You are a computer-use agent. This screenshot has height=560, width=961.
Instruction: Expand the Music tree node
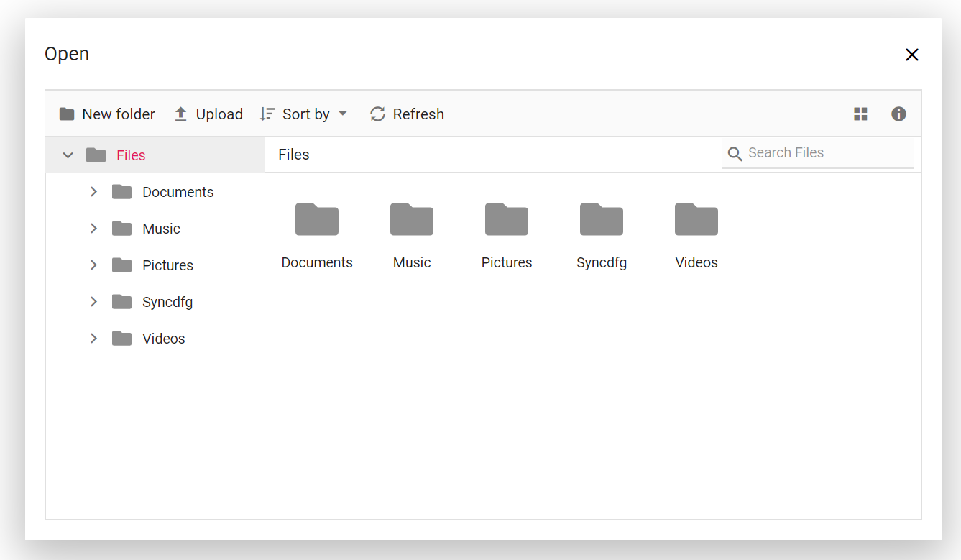pyautogui.click(x=93, y=229)
